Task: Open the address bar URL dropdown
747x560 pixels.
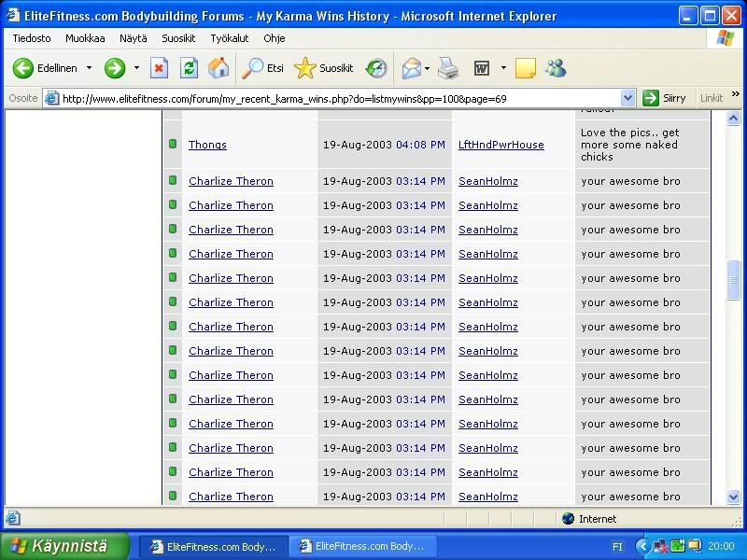Action: click(x=627, y=98)
